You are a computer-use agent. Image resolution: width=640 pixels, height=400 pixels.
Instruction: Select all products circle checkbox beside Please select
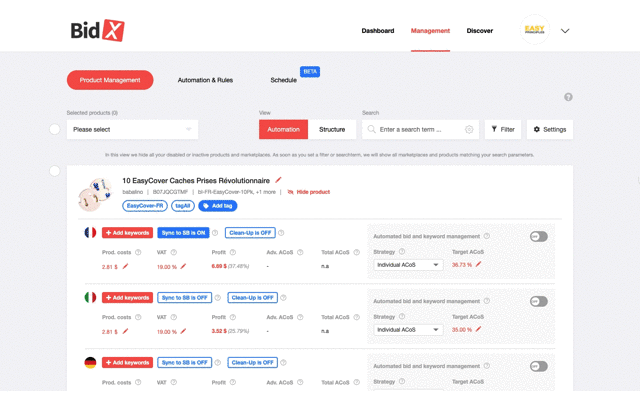tap(55, 129)
